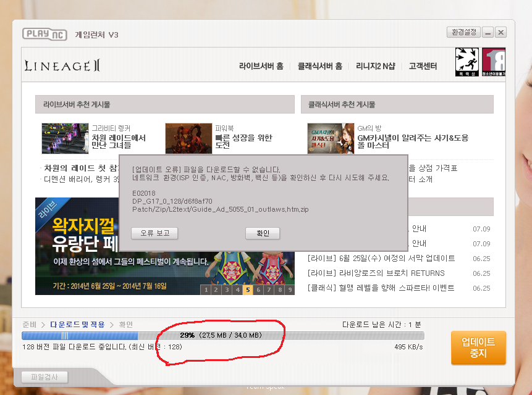The image size is (532, 395).
Task: Open 고객센터 menu
Action: (423, 66)
